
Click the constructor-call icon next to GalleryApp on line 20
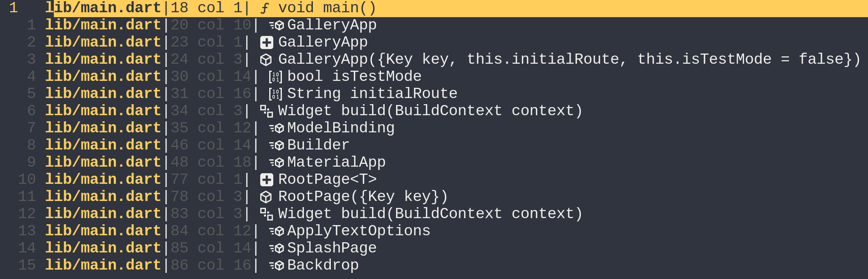coord(277,25)
